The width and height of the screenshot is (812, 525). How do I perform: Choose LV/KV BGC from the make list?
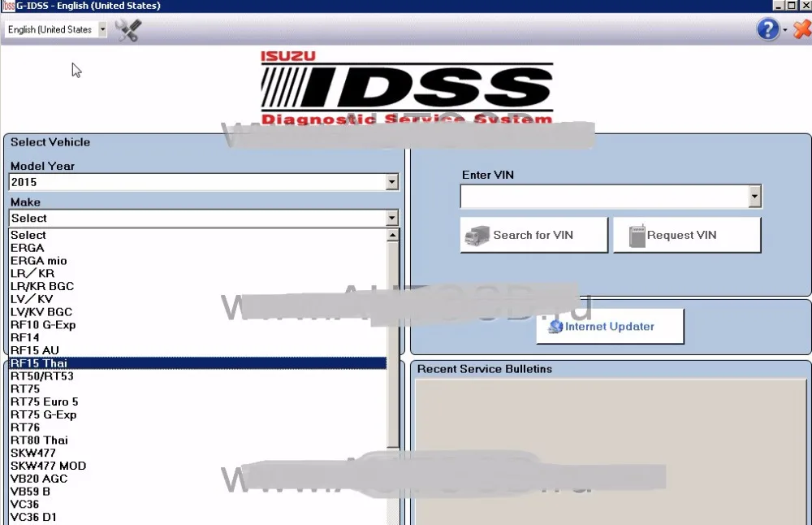pos(197,312)
